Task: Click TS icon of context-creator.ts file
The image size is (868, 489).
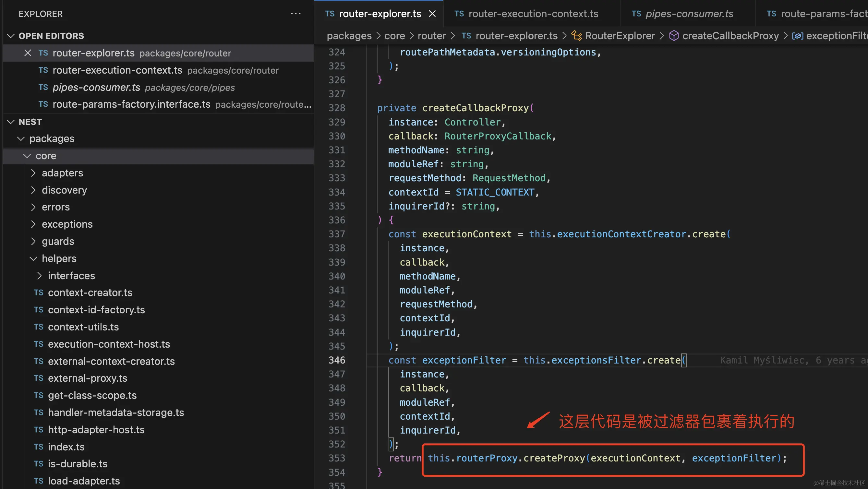Action: click(x=38, y=293)
